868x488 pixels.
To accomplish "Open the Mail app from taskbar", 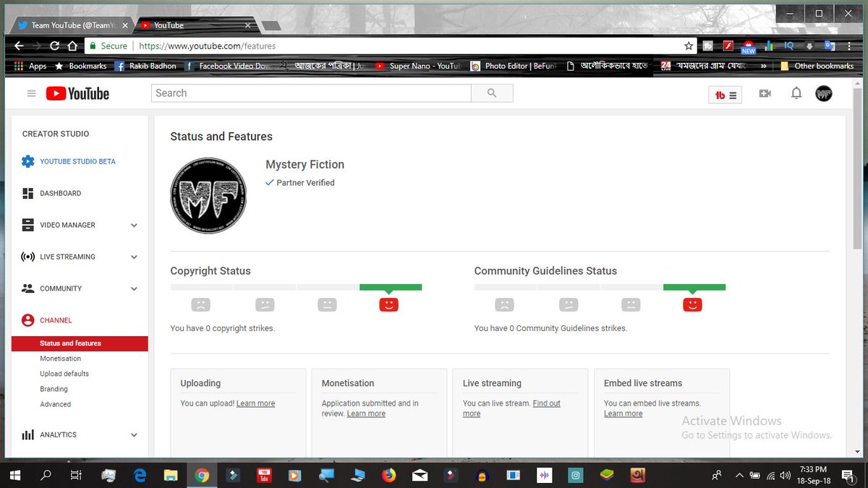I will pyautogui.click(x=420, y=475).
